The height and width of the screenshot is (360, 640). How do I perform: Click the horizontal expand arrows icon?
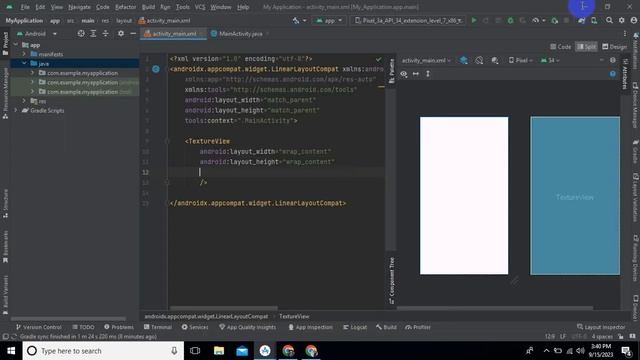tap(416, 74)
